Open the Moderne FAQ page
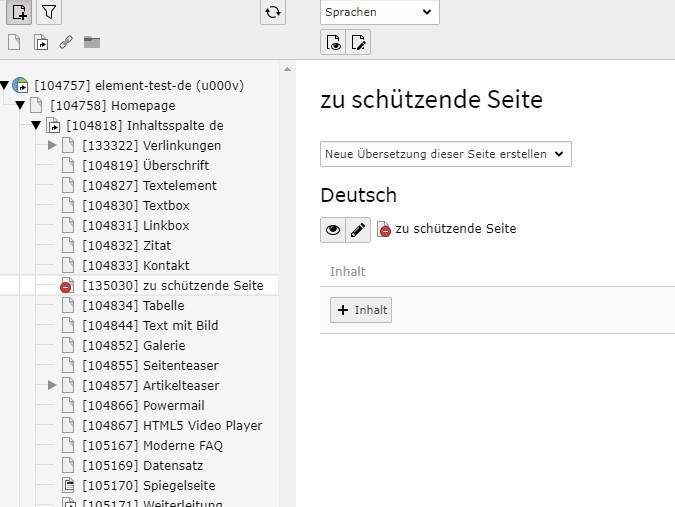Image resolution: width=675 pixels, height=507 pixels. 152,445
